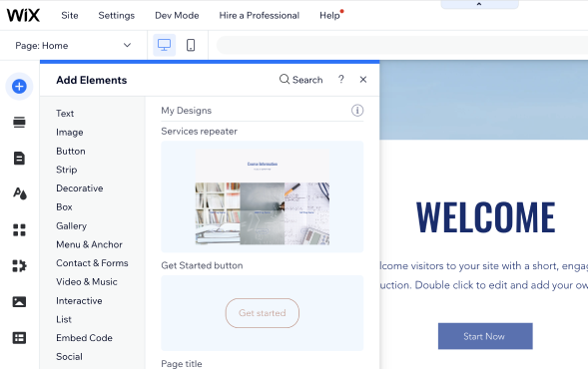The image size is (588, 369).
Task: Switch to desktop view icon
Action: pos(165,45)
